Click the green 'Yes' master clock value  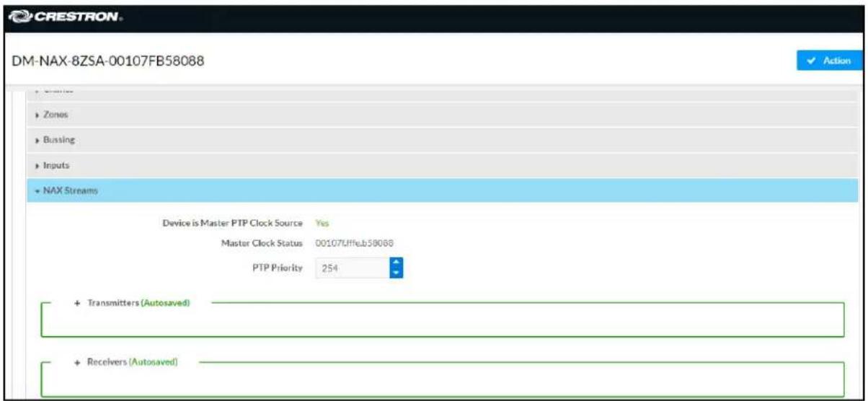click(322, 223)
